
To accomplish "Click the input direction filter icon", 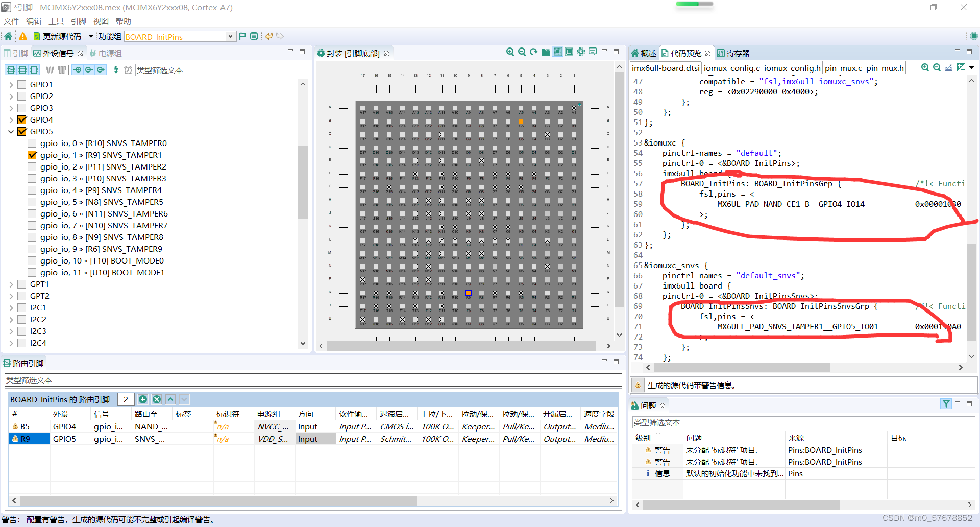I will point(78,70).
